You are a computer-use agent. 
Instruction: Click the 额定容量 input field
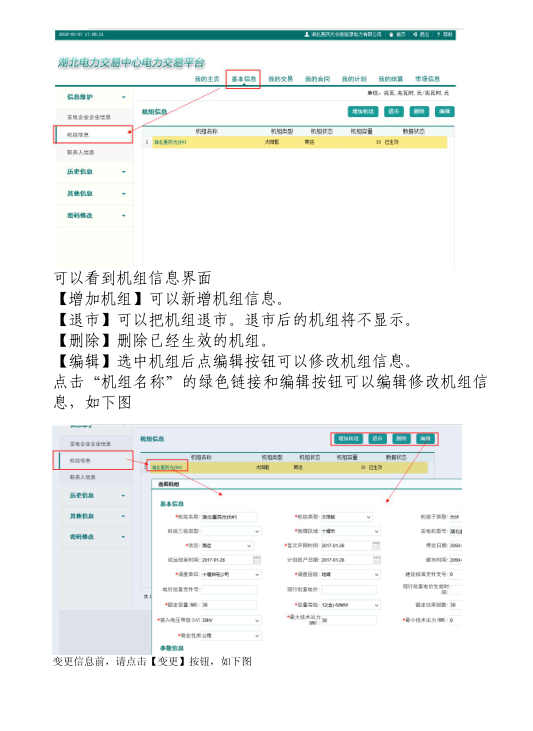[x=229, y=605]
